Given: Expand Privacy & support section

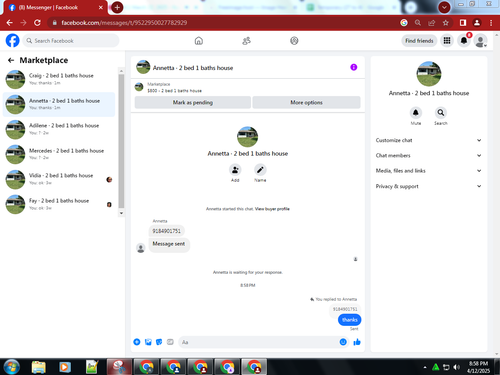Looking at the screenshot, I should pyautogui.click(x=429, y=186).
